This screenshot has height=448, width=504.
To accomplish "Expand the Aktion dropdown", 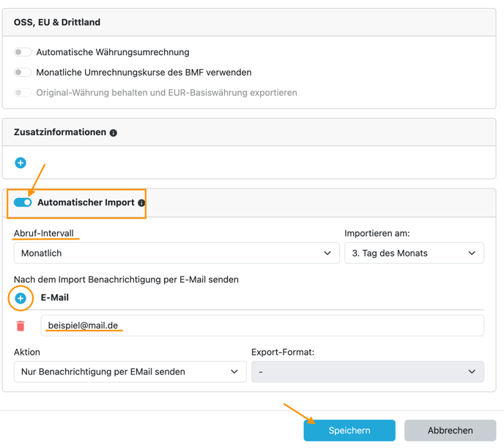I will [130, 372].
